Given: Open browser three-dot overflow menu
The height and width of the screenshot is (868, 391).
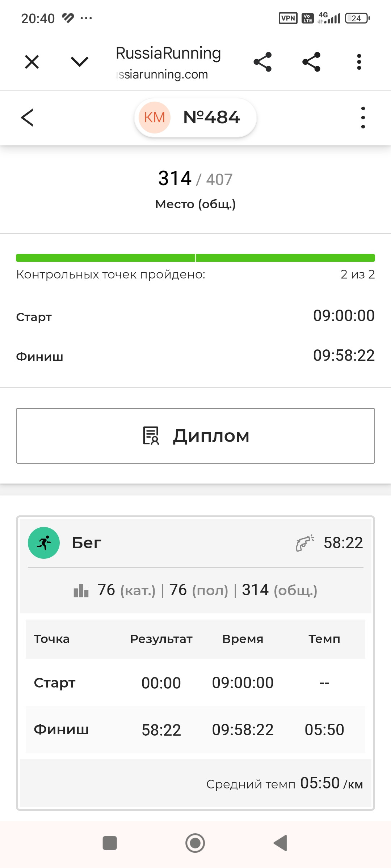Looking at the screenshot, I should point(359,62).
